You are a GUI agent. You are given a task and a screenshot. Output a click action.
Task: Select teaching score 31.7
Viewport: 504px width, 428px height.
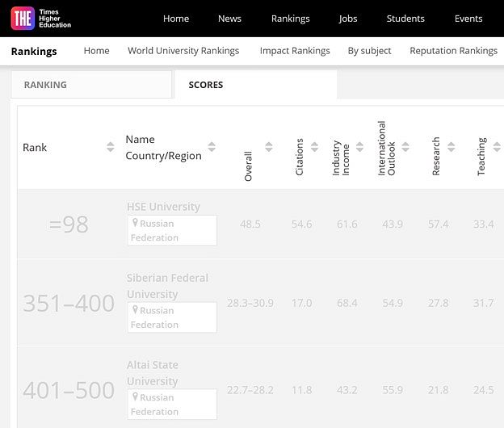[x=484, y=303]
